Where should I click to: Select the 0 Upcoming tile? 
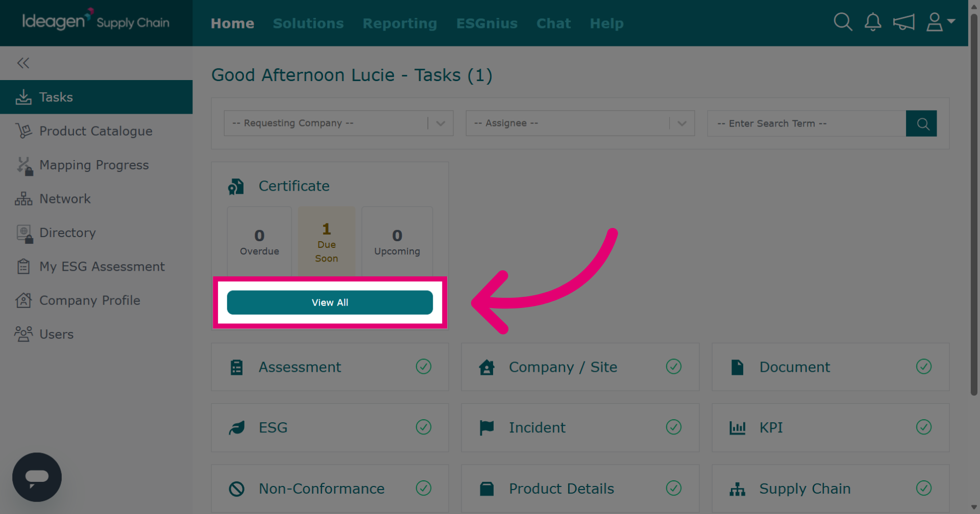pos(397,242)
